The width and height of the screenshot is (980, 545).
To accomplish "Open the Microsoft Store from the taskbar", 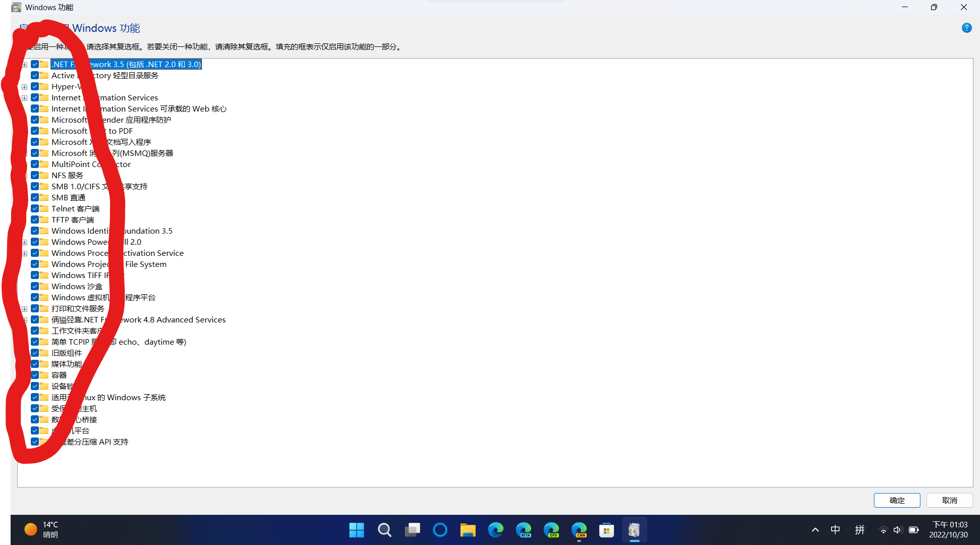I will pyautogui.click(x=606, y=530).
